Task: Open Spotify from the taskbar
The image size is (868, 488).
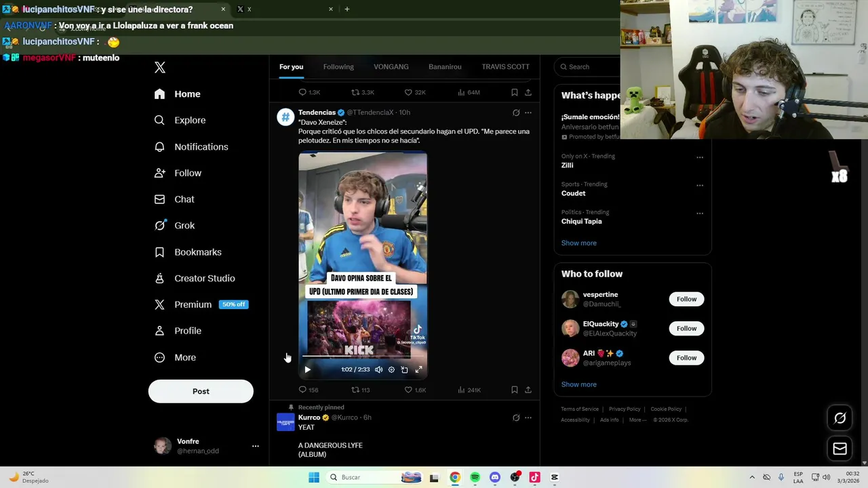Action: pyautogui.click(x=475, y=477)
